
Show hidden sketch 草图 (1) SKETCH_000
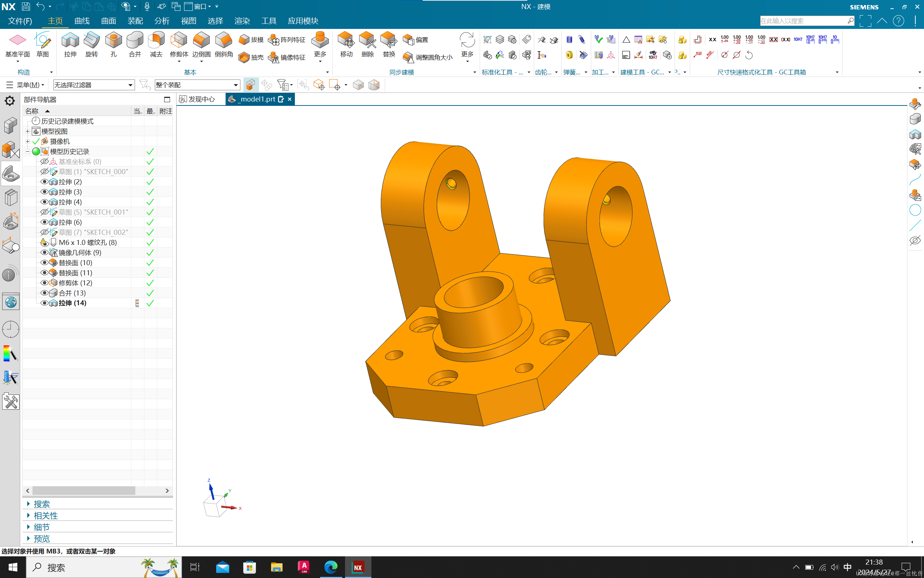point(44,171)
